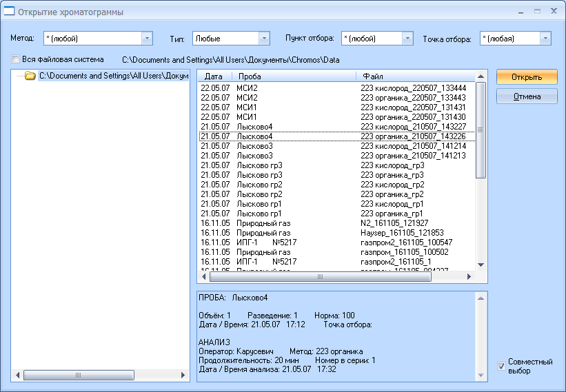Screen dimensions: 566x392
Task: Expand the 'Точка отбора' dropdown
Action: 545,39
